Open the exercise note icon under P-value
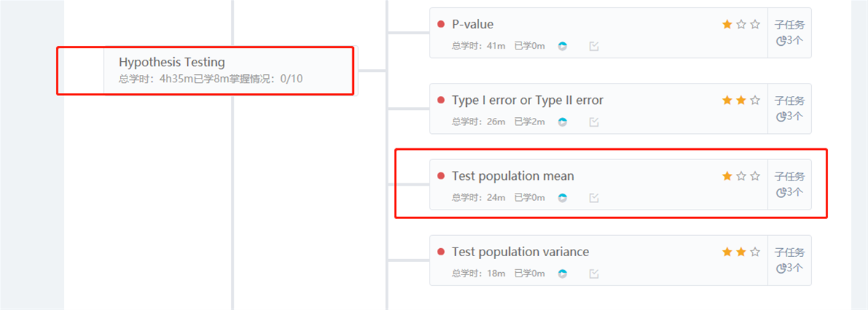 click(x=593, y=46)
